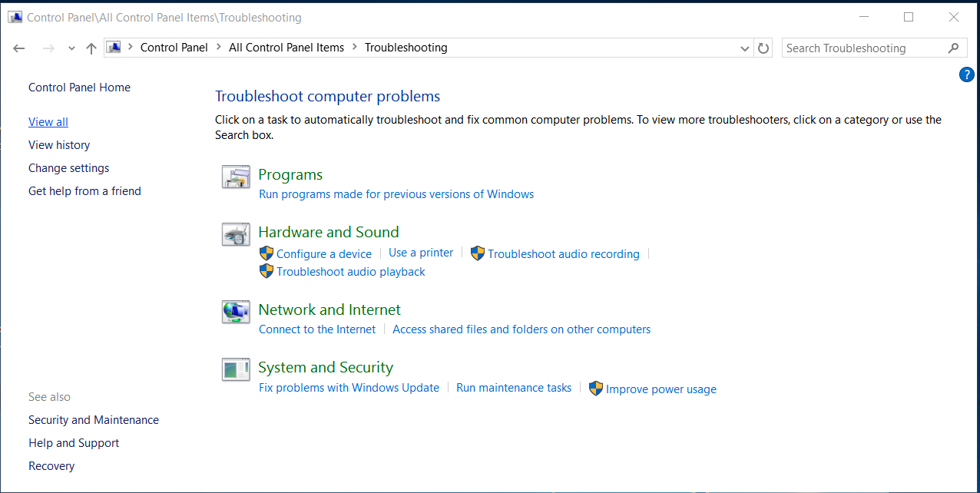This screenshot has width=980, height=493.
Task: Refresh the page with the address bar refresh icon
Action: point(763,48)
